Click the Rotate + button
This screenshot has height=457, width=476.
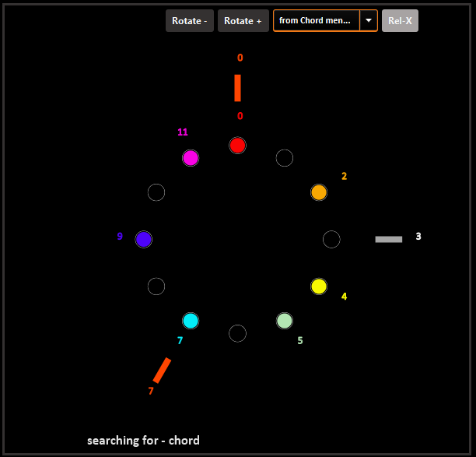point(243,21)
